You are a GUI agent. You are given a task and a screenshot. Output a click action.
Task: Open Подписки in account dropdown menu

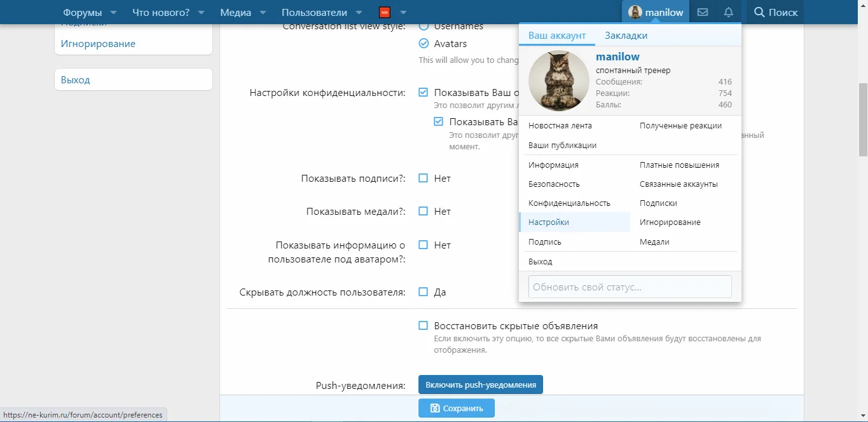coord(658,203)
